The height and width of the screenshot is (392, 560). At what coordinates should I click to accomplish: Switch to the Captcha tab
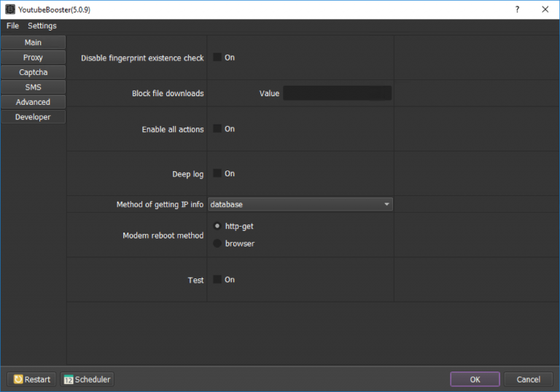34,72
